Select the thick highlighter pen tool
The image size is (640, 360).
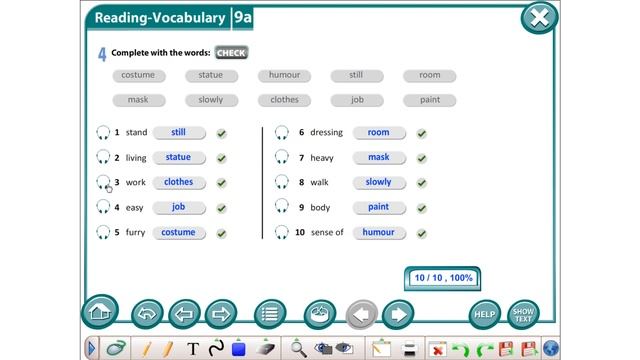pos(168,349)
